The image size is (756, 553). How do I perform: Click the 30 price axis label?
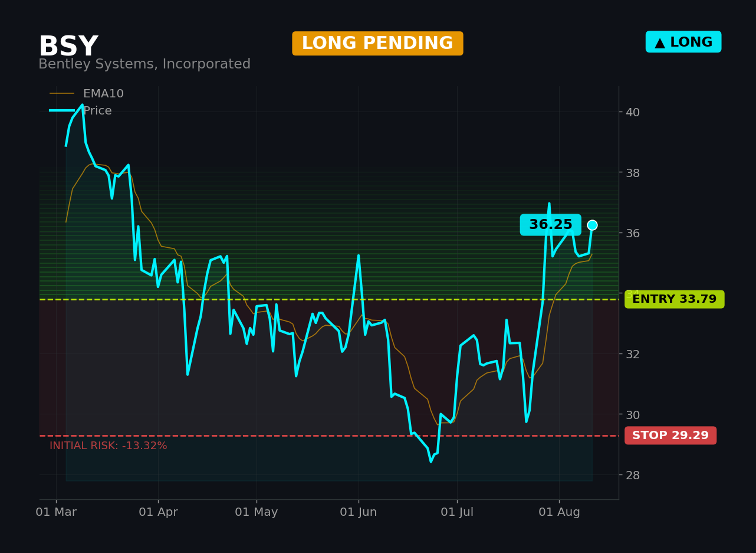633,415
